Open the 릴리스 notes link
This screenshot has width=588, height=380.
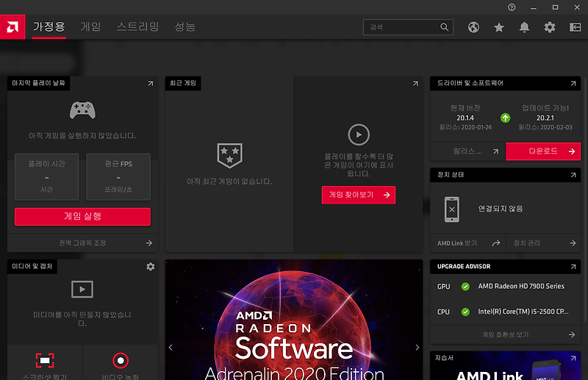(x=468, y=151)
